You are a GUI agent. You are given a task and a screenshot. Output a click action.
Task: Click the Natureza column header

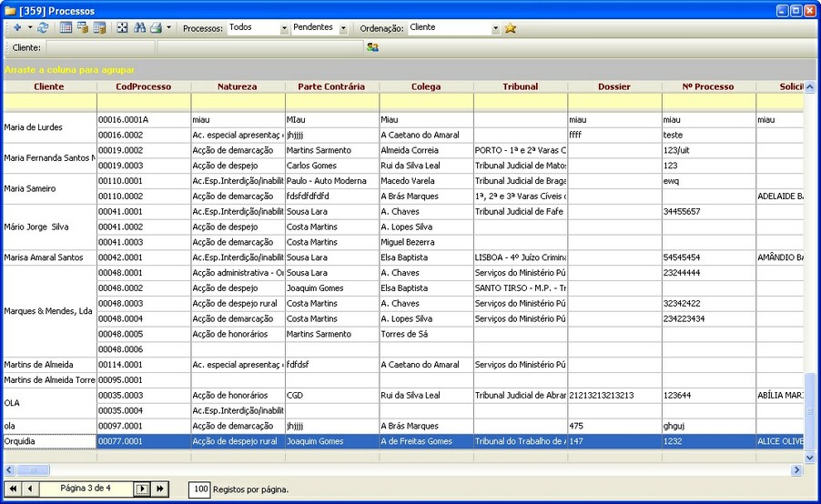click(x=238, y=86)
